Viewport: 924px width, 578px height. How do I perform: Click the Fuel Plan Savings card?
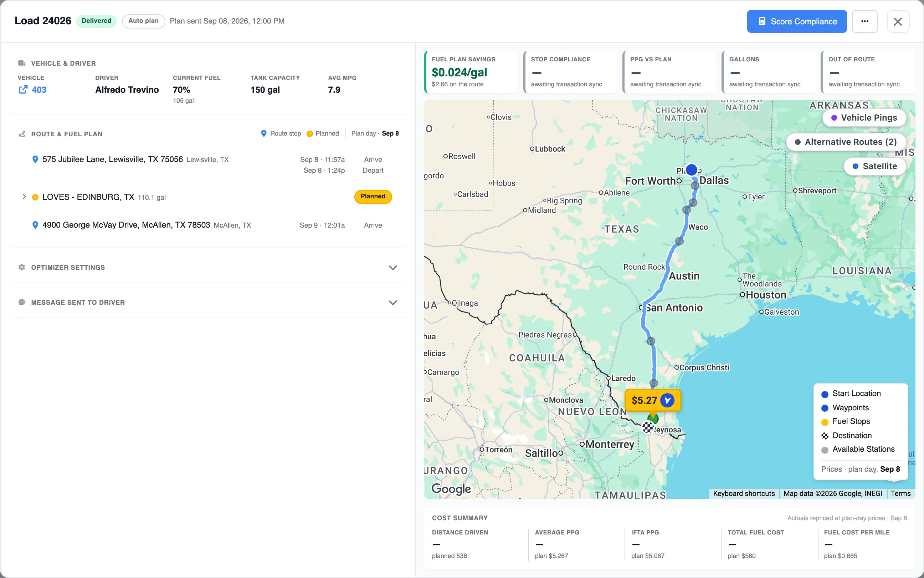point(471,72)
